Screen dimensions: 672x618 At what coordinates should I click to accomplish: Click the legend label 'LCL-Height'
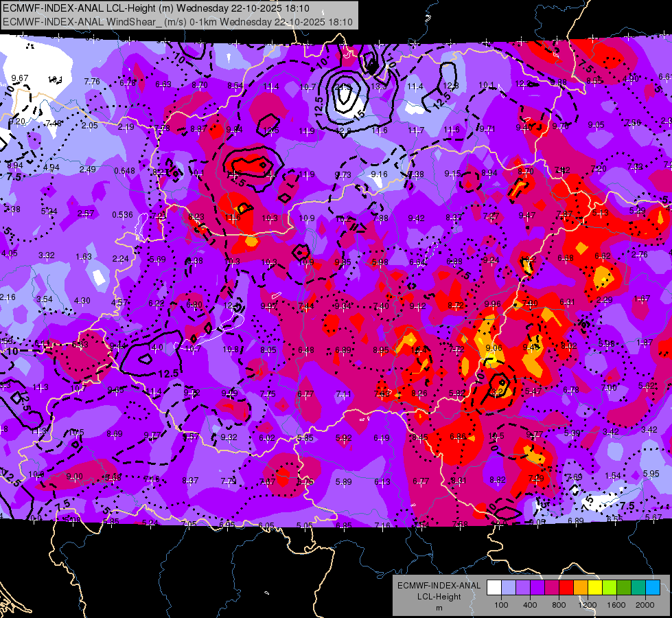click(439, 597)
